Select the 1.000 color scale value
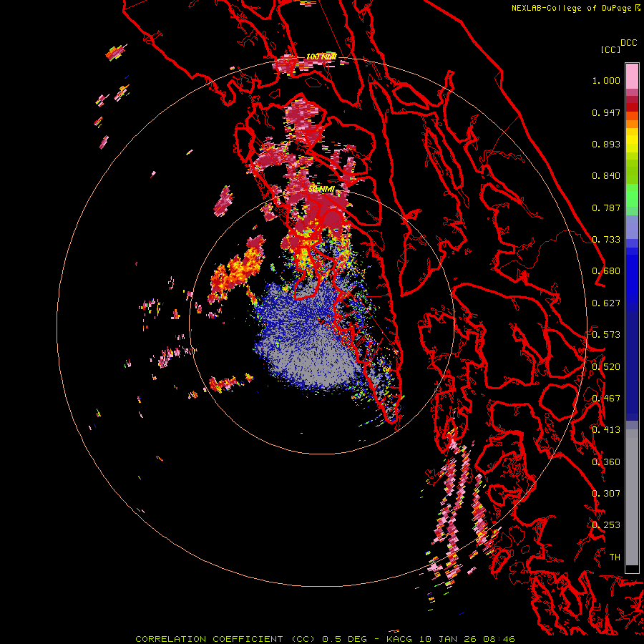This screenshot has width=644, height=644. pyautogui.click(x=606, y=80)
